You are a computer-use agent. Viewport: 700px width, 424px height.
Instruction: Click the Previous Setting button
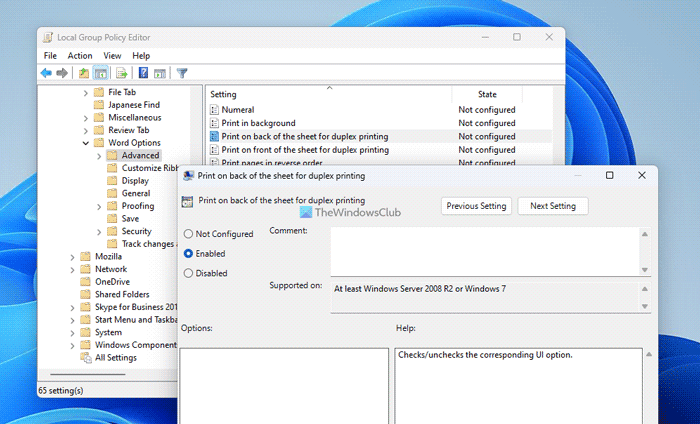[476, 206]
